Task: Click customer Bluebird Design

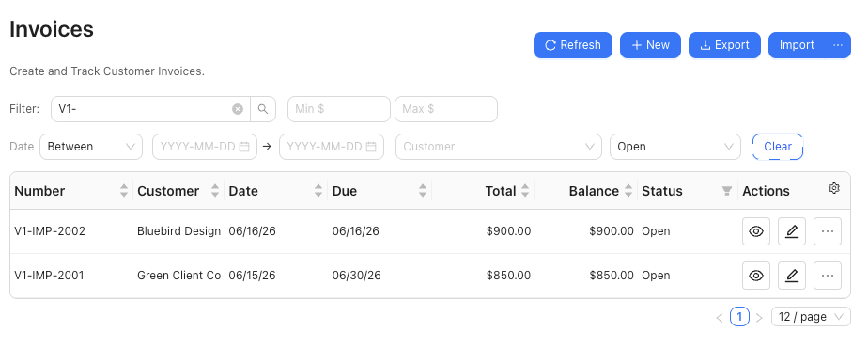Action: [178, 231]
